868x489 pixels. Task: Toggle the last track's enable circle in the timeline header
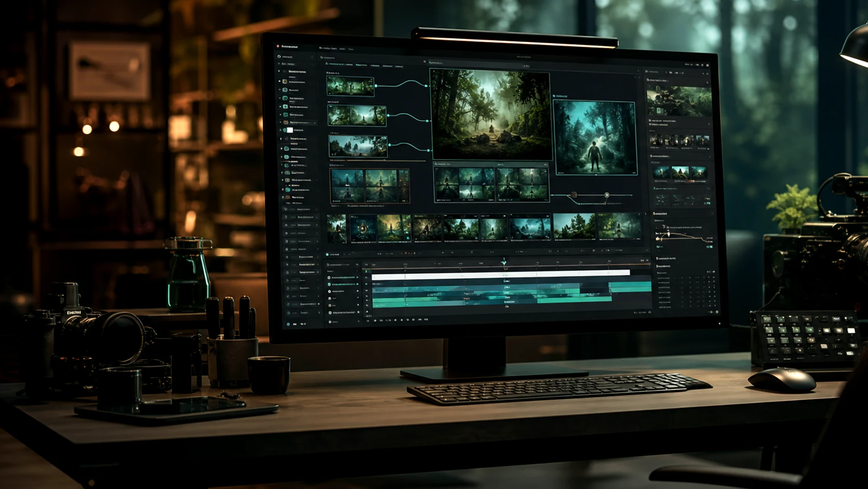[x=330, y=322]
